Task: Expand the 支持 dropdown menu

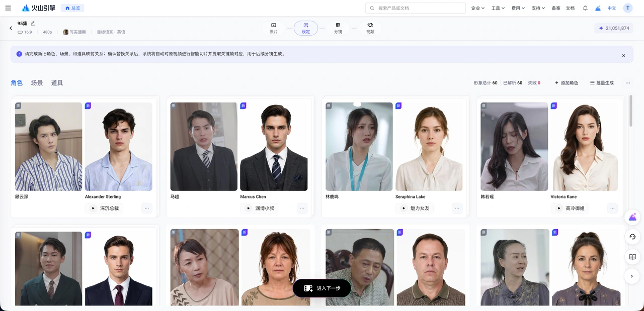Action: coord(538,8)
